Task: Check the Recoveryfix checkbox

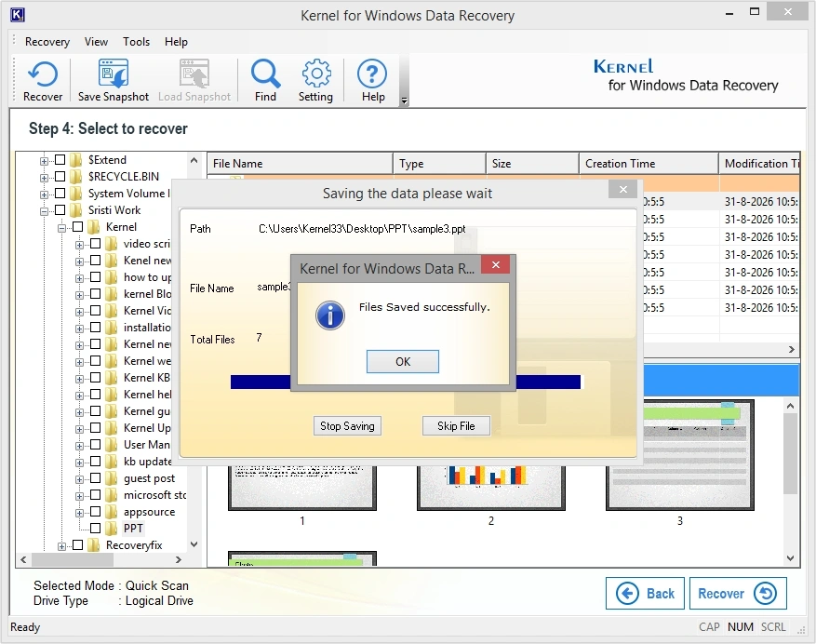Action: 78,544
